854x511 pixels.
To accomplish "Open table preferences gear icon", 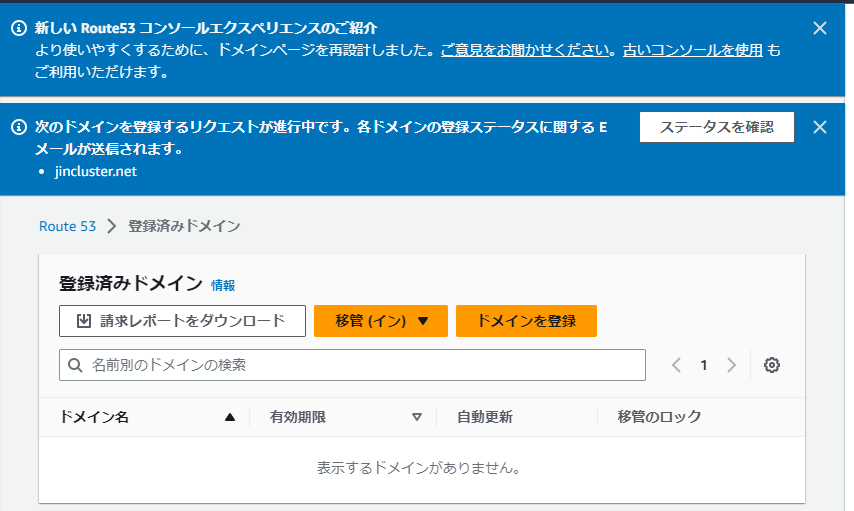I will [771, 365].
